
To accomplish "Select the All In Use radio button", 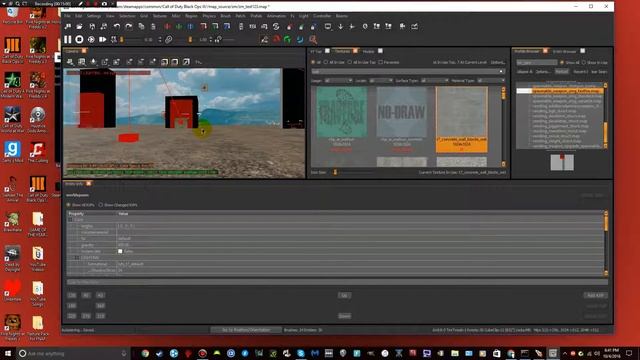I will tap(326, 62).
